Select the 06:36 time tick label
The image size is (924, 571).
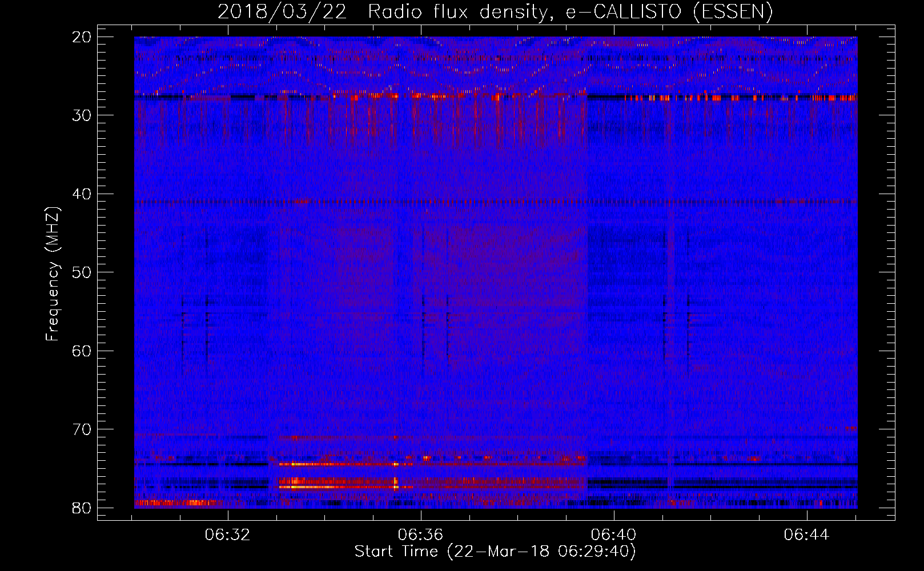pos(421,535)
